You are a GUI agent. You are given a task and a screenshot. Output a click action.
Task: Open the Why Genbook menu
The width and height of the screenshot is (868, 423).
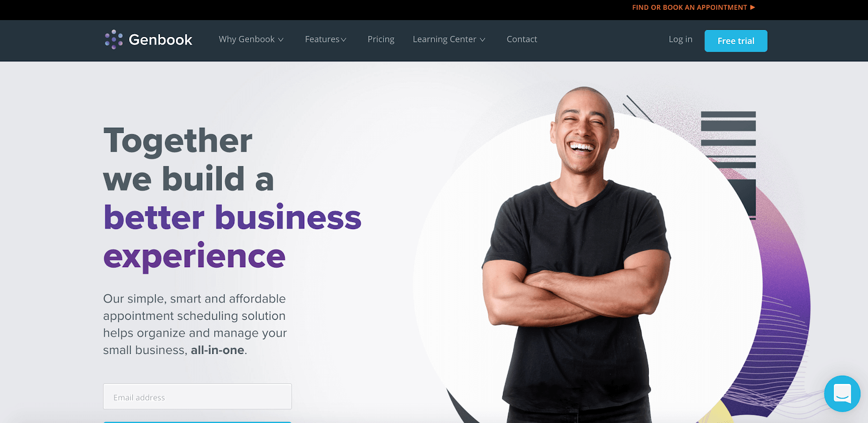click(251, 39)
